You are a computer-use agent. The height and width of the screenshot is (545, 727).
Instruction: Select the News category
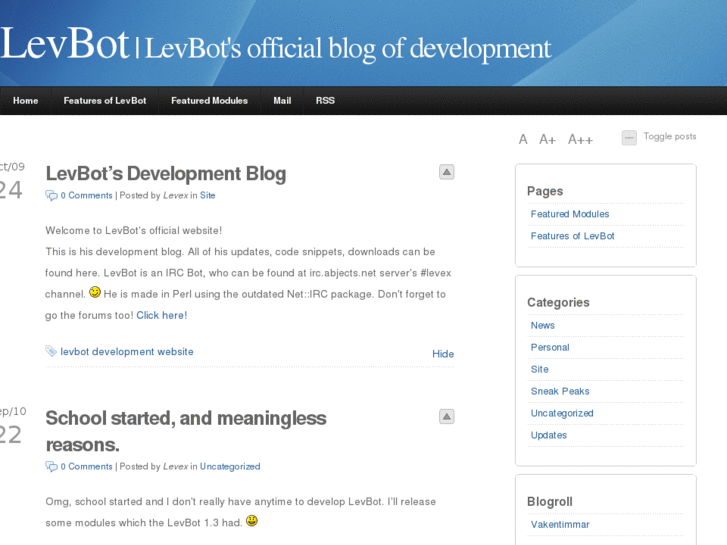[542, 325]
